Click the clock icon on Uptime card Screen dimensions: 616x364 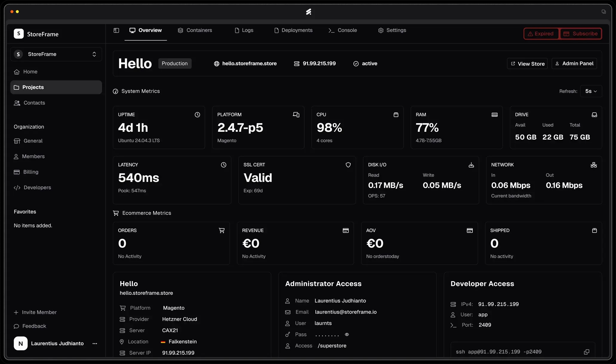(x=197, y=114)
